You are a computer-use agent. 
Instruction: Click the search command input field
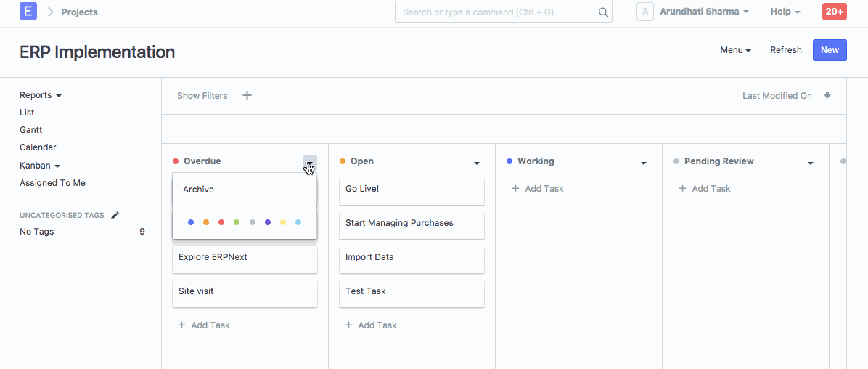(x=497, y=12)
